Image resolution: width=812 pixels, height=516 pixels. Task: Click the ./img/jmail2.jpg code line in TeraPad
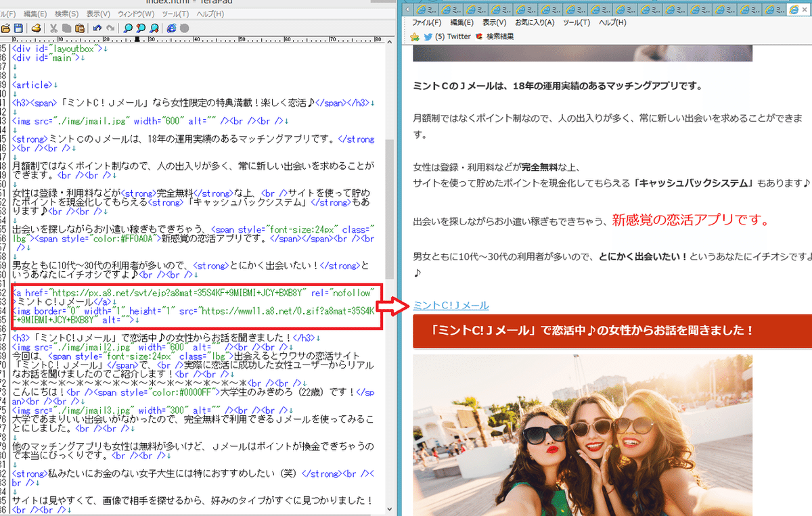(152, 347)
